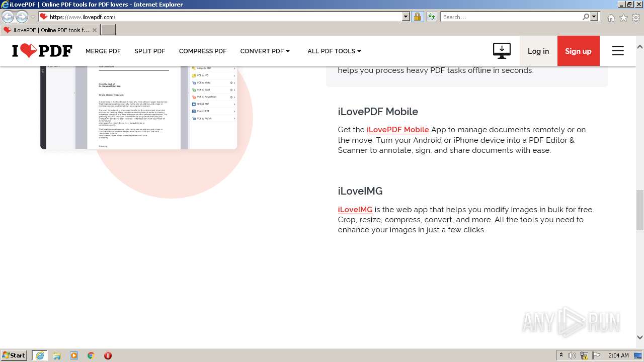Click the desktop app screenshot thumbnail

[139, 108]
